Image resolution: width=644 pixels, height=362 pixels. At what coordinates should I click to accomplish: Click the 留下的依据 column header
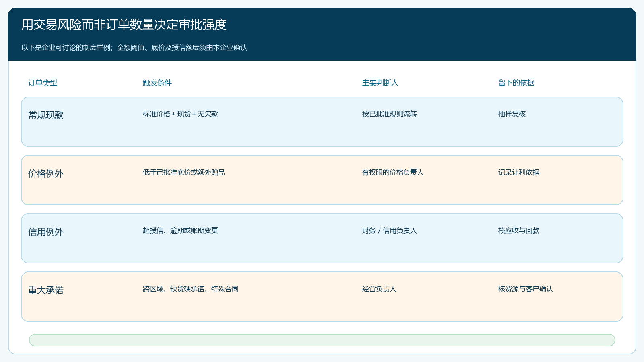point(516,83)
